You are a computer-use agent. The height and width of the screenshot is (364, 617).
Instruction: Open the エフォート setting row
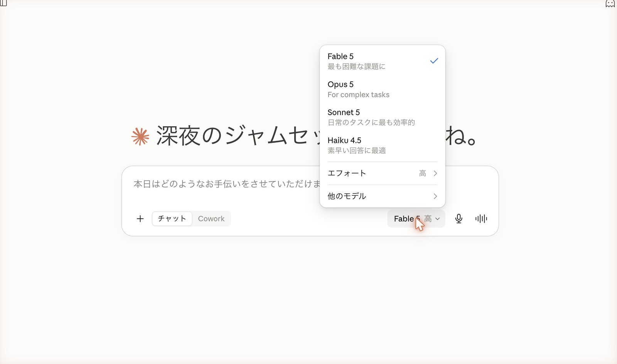coord(383,173)
